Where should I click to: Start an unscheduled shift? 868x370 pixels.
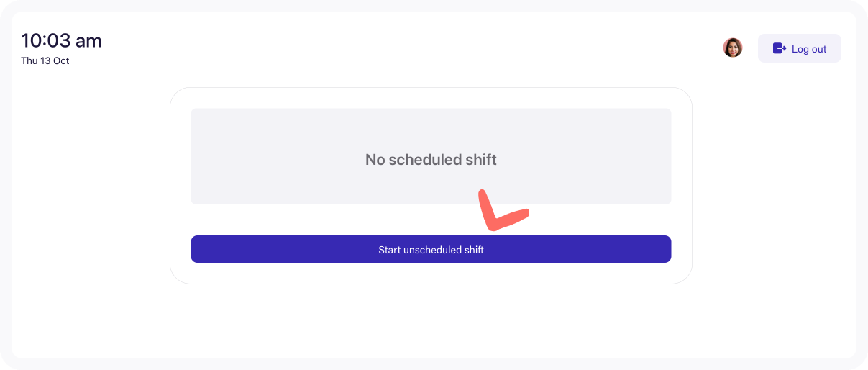[431, 249]
